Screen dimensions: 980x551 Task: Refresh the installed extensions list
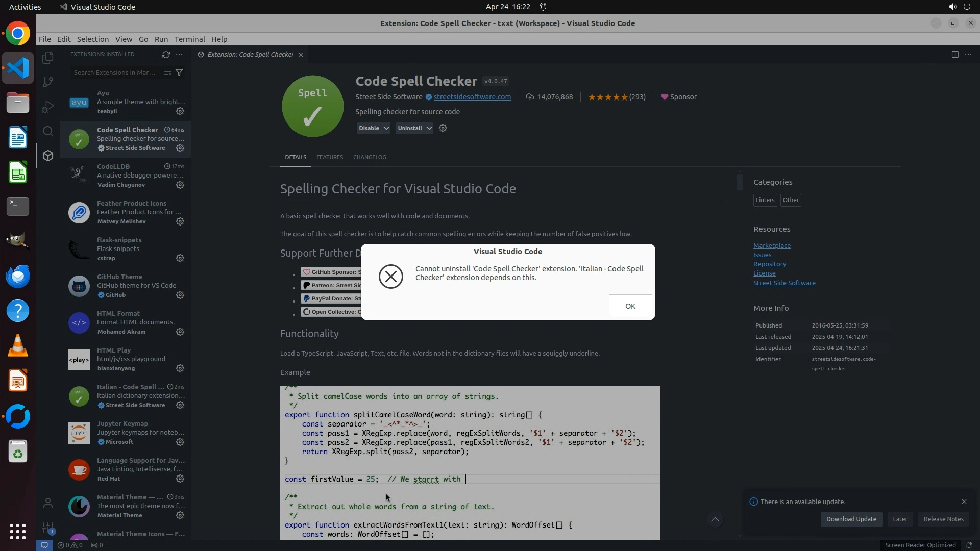click(165, 54)
